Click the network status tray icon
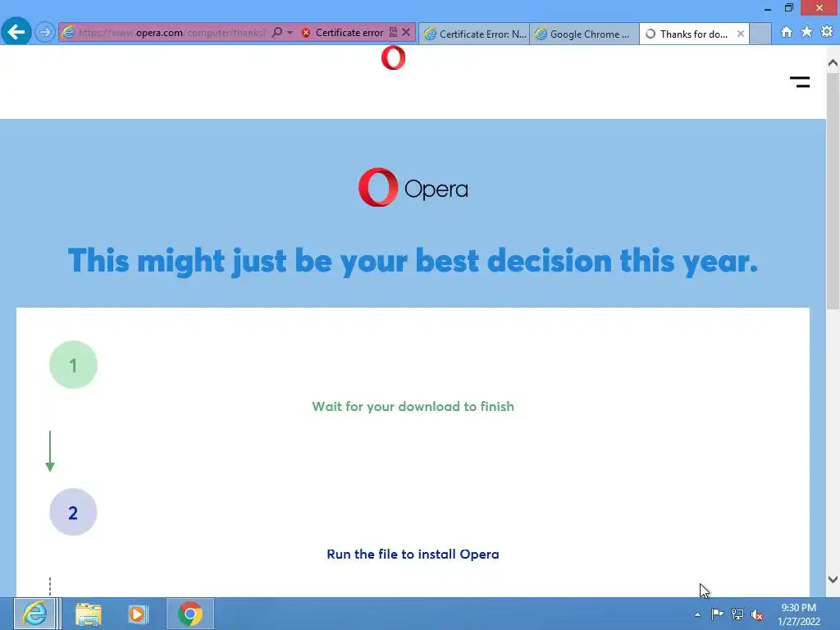 pyautogui.click(x=737, y=614)
